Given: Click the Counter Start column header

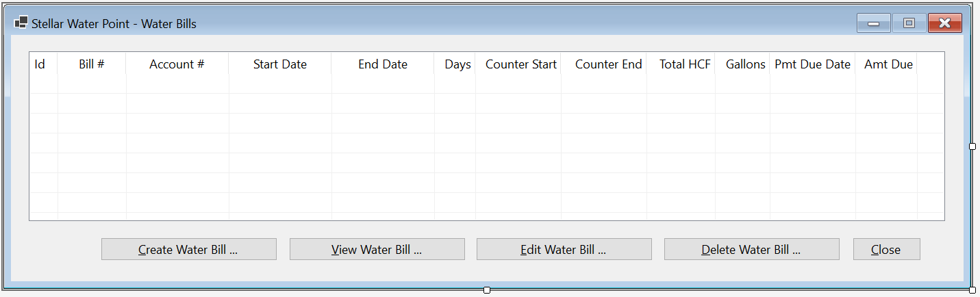Looking at the screenshot, I should point(518,64).
